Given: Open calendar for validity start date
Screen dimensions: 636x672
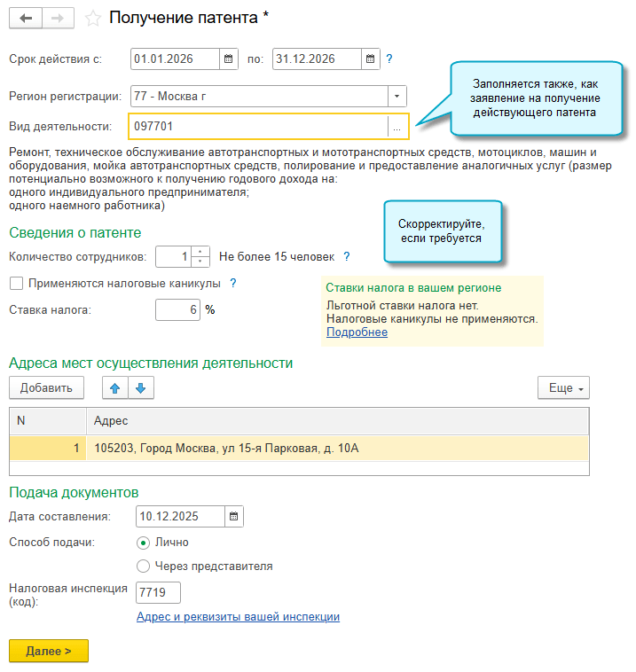Looking at the screenshot, I should (x=229, y=59).
